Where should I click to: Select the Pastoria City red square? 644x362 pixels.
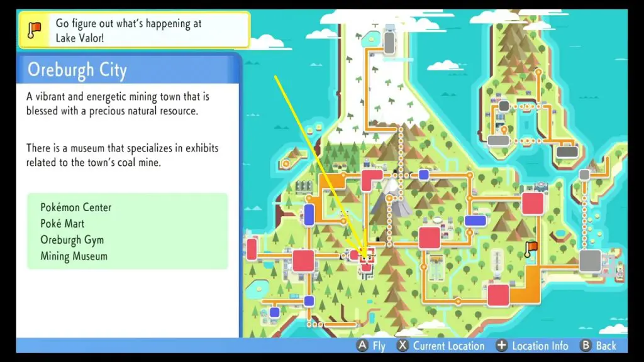(497, 294)
